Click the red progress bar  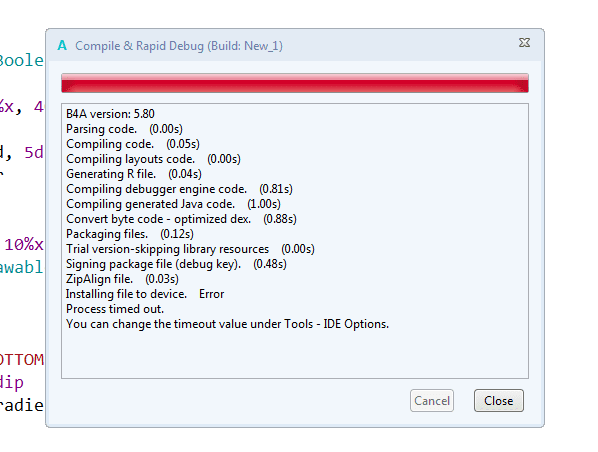295,83
